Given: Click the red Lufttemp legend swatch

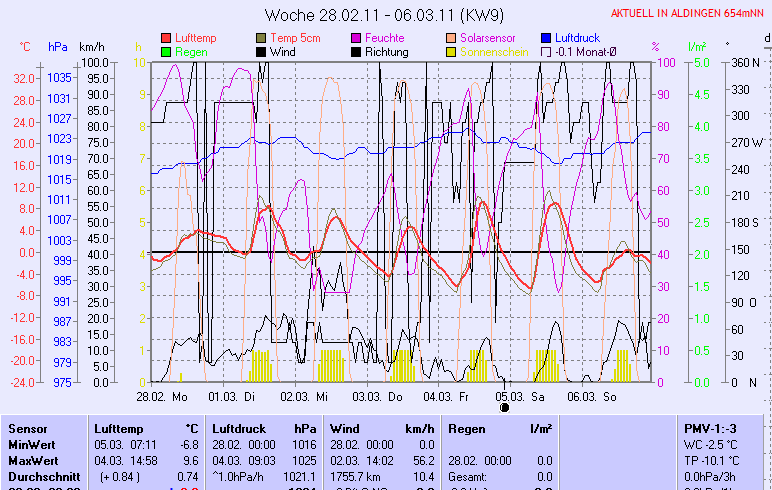Looking at the screenshot, I should pyautogui.click(x=166, y=38).
